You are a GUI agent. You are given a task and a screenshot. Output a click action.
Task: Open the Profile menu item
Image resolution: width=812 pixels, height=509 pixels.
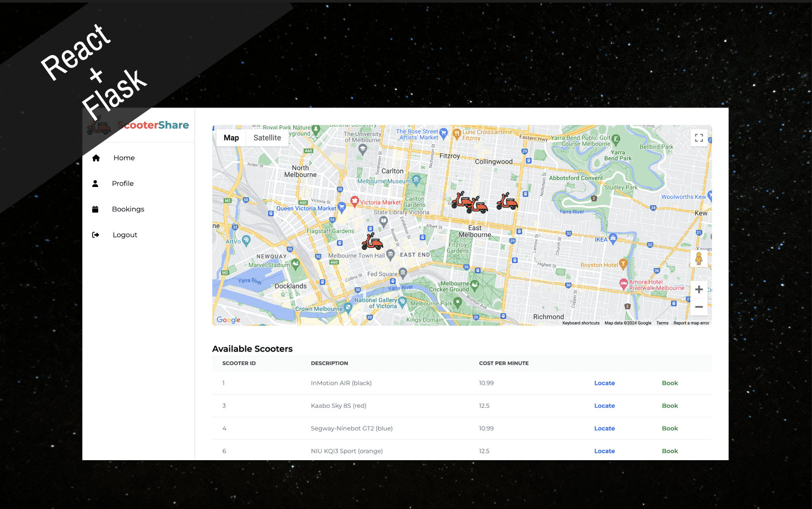[x=123, y=183]
